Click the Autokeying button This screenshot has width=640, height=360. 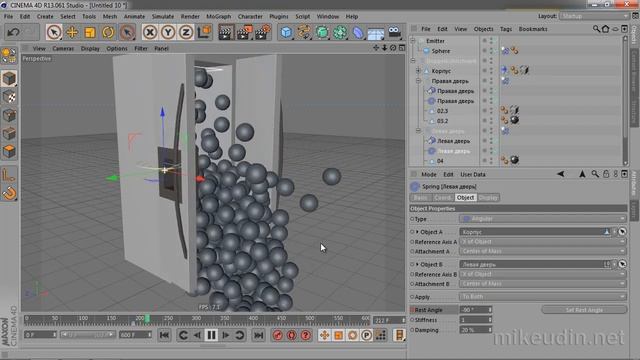(291, 335)
